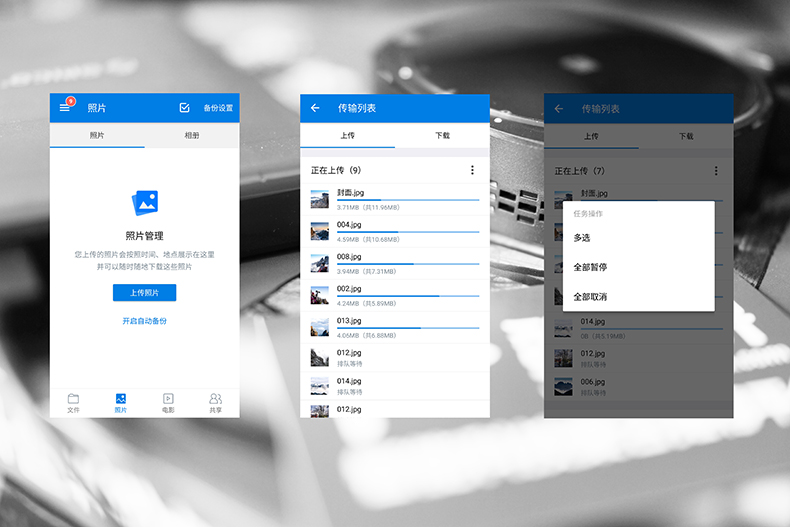Switch to 下载 tab in middle screen
790x527 pixels.
tap(442, 136)
